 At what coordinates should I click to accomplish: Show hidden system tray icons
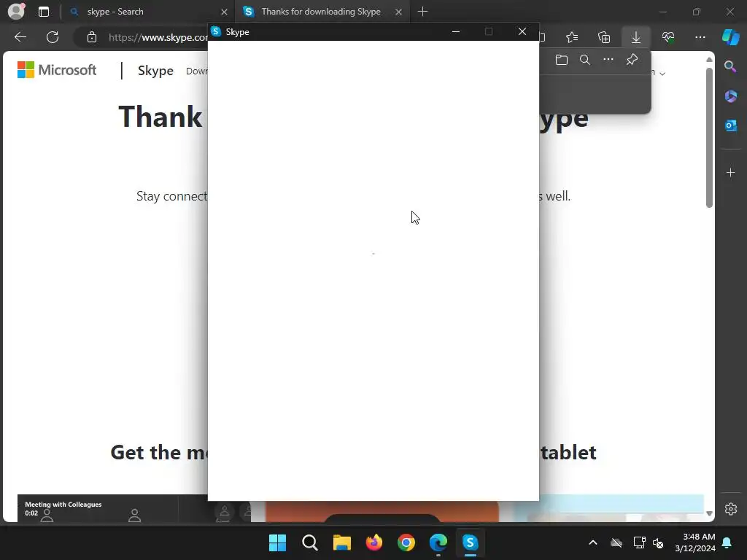593,542
